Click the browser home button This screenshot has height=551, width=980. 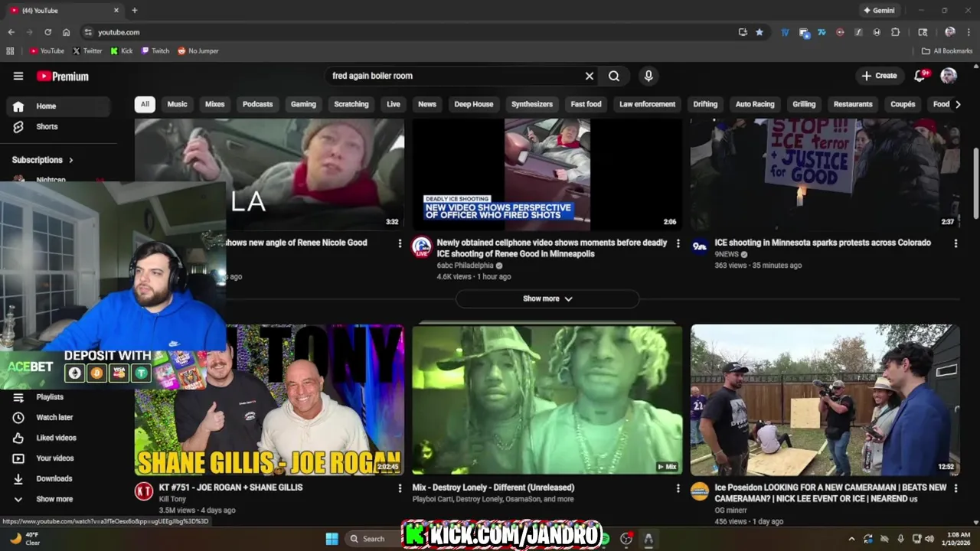[67, 32]
